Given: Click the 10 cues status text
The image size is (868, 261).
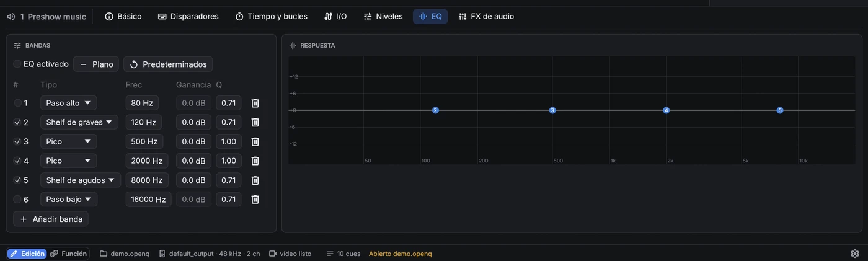Looking at the screenshot, I should (348, 254).
